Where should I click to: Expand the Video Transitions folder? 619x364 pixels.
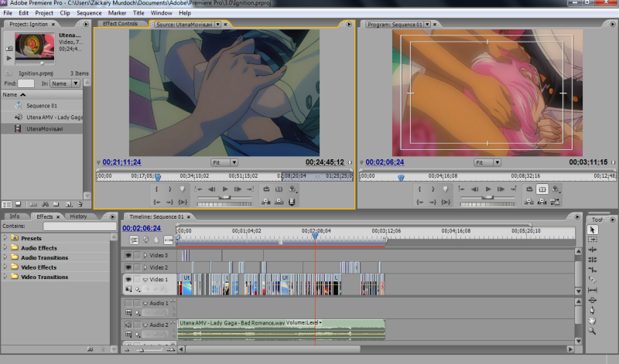point(5,277)
